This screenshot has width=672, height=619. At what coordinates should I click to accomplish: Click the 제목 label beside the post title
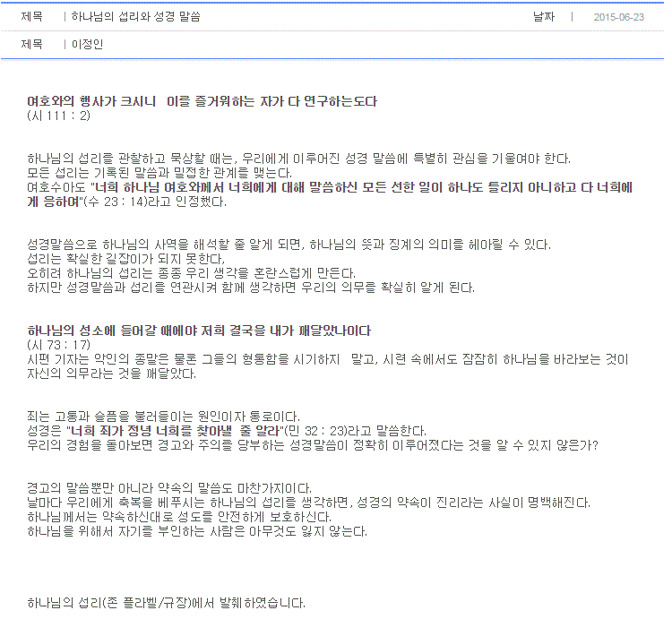(x=31, y=17)
